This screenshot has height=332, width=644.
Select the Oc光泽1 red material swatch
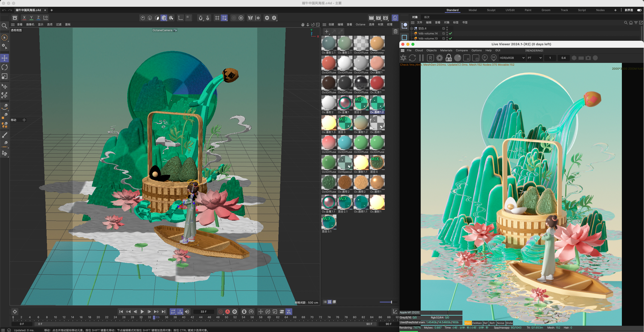[x=377, y=83]
